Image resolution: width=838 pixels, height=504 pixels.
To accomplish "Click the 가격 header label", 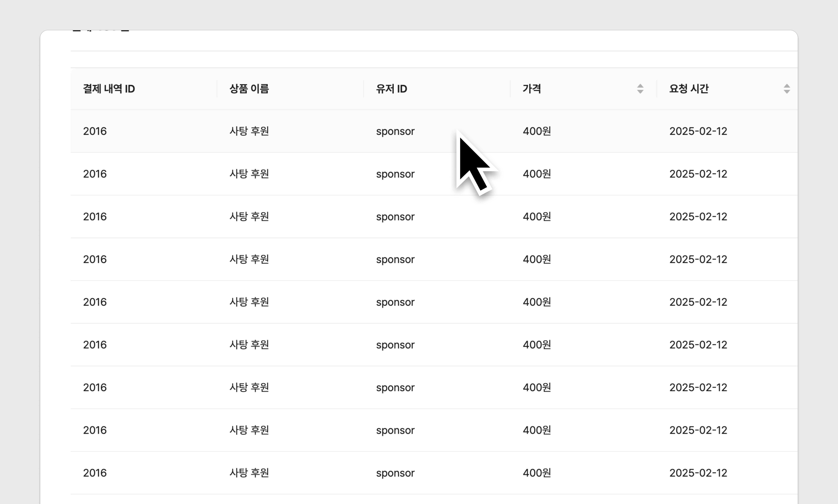I will pos(532,89).
